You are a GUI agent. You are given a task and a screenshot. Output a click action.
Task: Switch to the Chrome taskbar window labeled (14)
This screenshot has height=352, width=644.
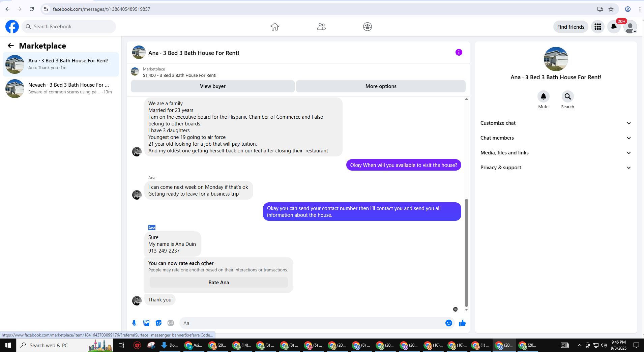tap(242, 345)
